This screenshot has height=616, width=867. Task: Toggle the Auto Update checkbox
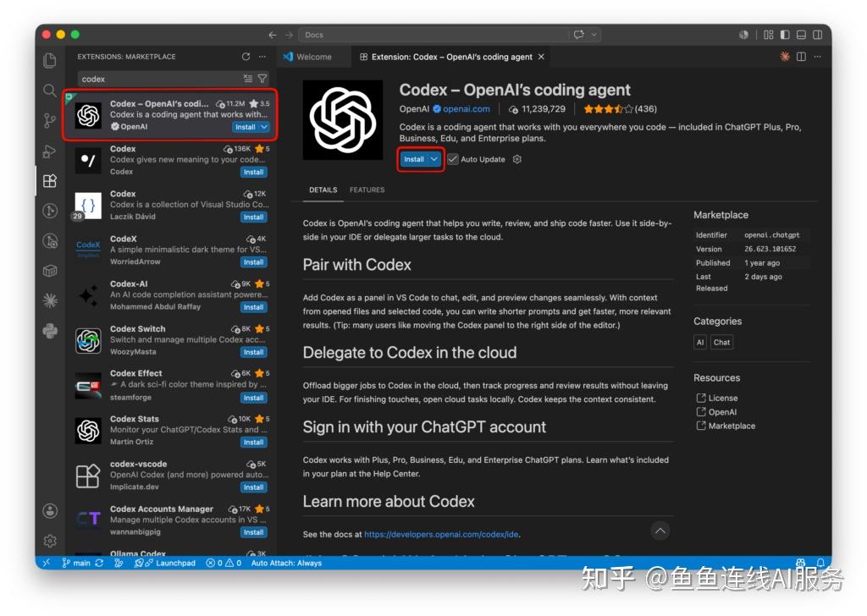453,159
